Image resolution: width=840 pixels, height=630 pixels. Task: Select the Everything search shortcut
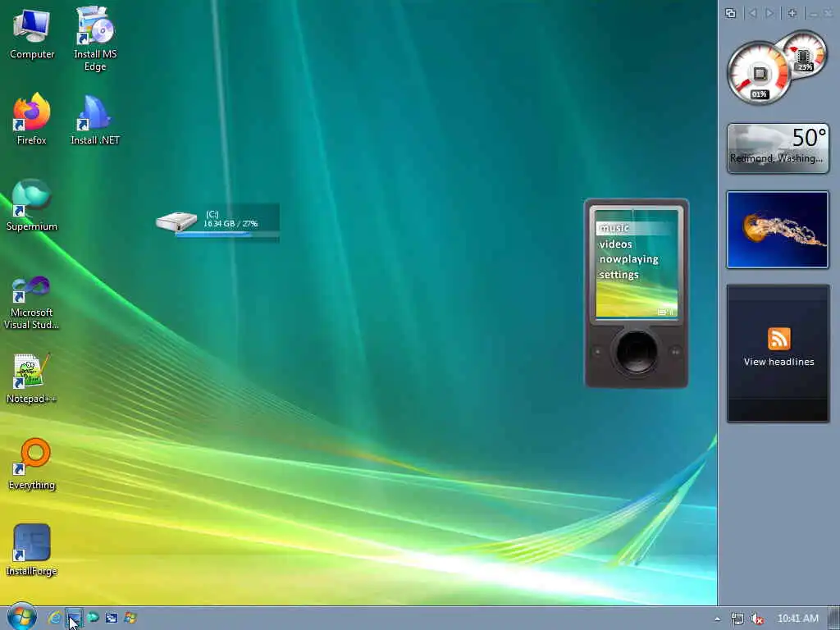[x=32, y=464]
